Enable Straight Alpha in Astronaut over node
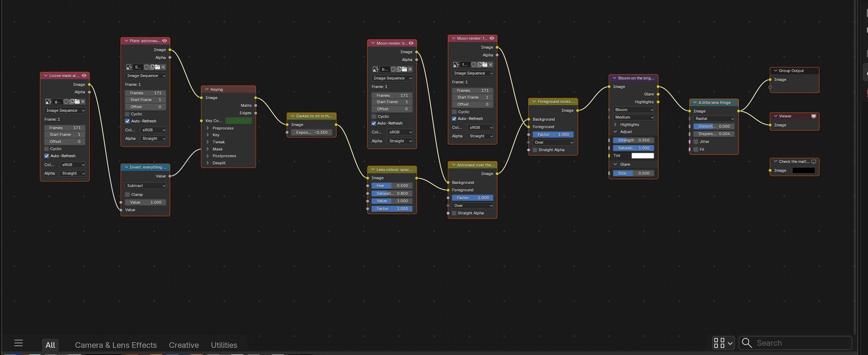 point(454,213)
